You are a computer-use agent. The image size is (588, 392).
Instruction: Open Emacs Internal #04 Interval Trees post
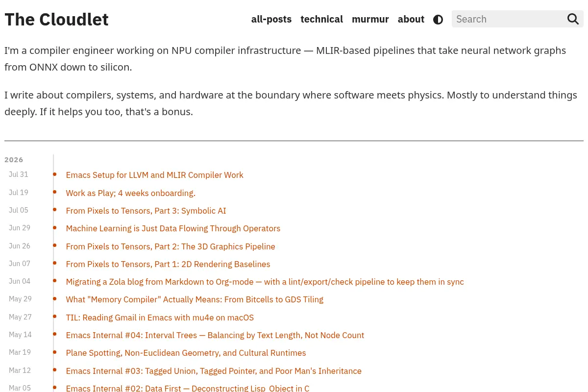(215, 335)
